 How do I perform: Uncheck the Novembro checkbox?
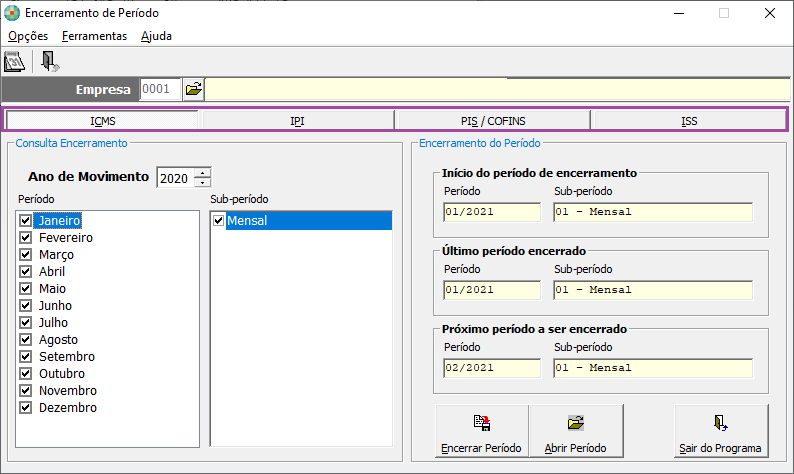tap(25, 390)
